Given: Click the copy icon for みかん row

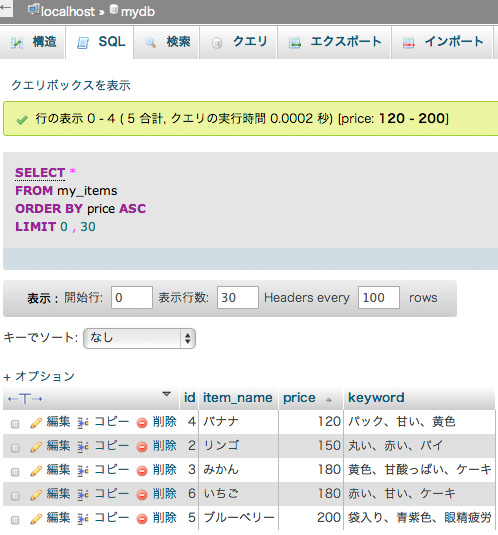Looking at the screenshot, I should pos(83,471).
